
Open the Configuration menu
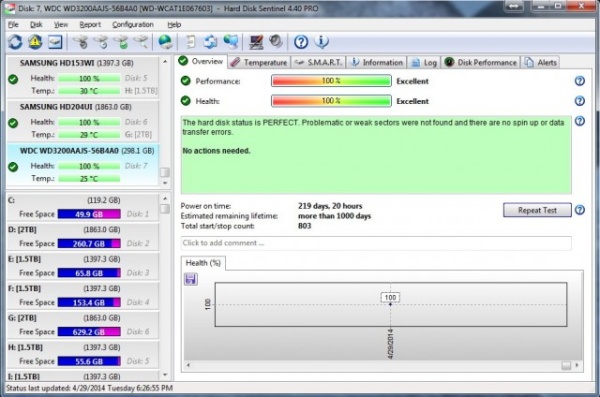(x=133, y=25)
